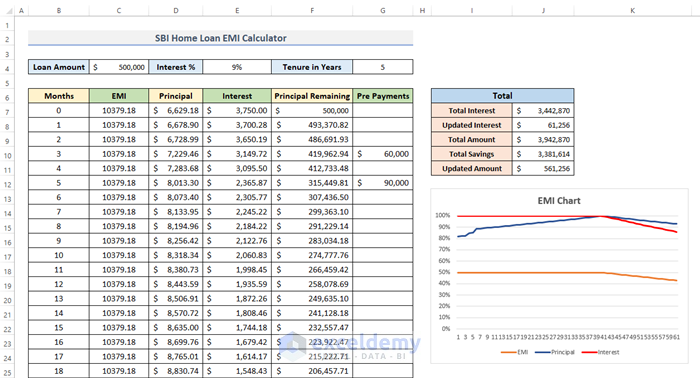Select principal remaining cell 419,962.94
Viewport: 700px width, 378px height.
pos(312,154)
